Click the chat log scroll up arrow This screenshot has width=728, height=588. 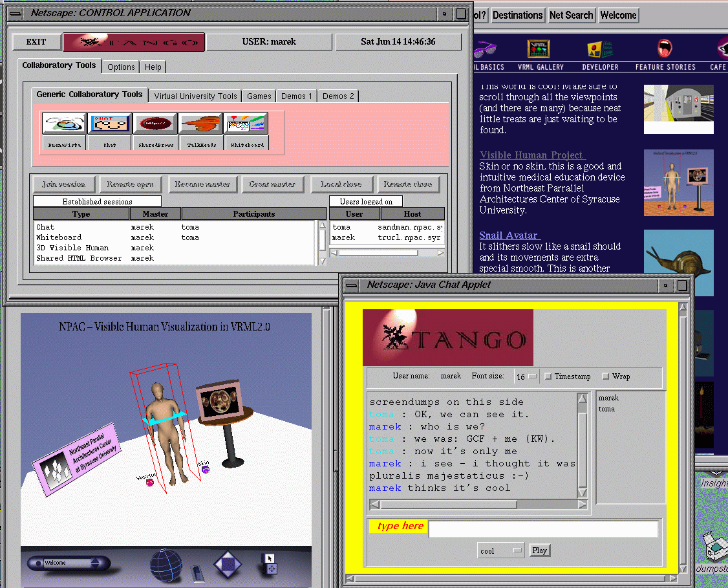[x=583, y=398]
